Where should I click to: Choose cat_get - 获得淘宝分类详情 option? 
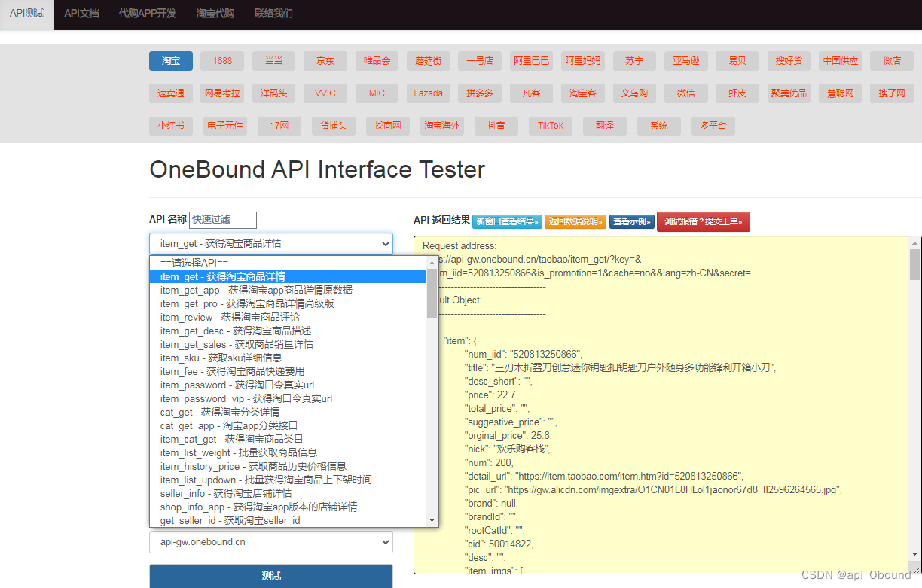tap(289, 412)
